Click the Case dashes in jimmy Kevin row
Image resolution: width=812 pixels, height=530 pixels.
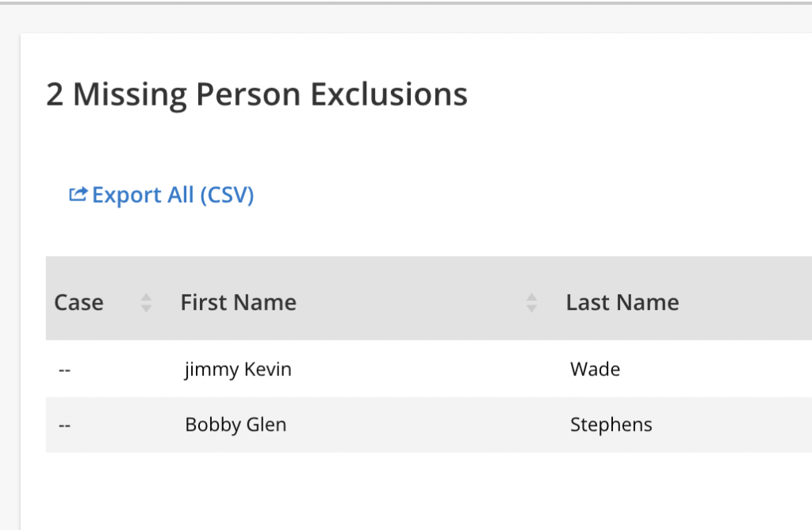(65, 369)
